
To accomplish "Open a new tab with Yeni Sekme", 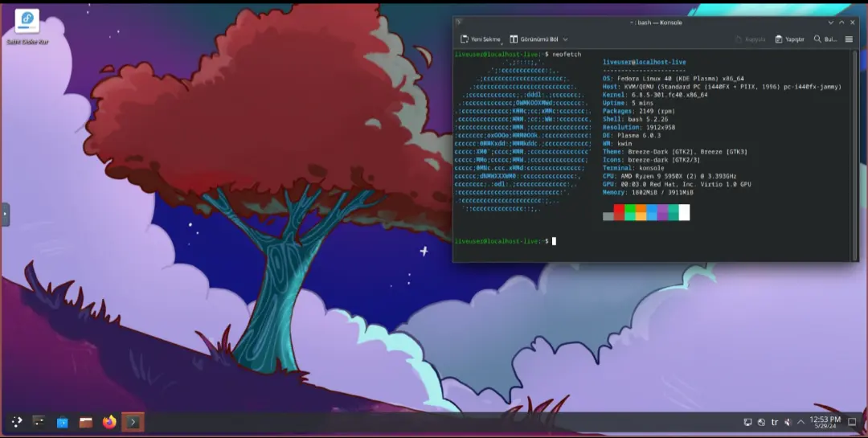I will pyautogui.click(x=481, y=39).
